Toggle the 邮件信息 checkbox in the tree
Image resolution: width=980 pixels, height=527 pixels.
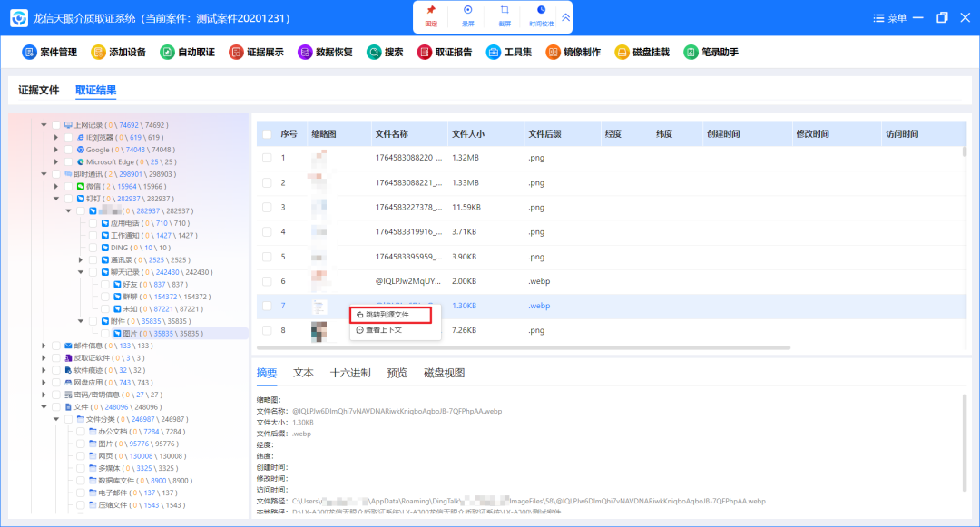pos(56,346)
